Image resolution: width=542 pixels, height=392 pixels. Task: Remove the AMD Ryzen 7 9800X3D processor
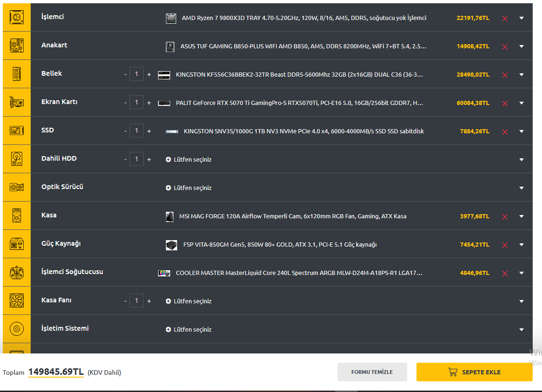point(505,19)
